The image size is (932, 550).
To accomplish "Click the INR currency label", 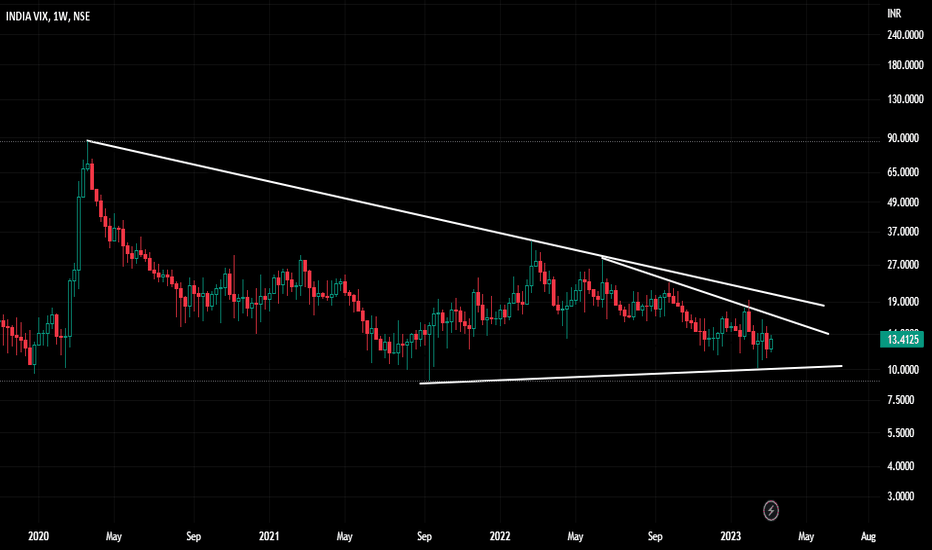I will tap(894, 14).
